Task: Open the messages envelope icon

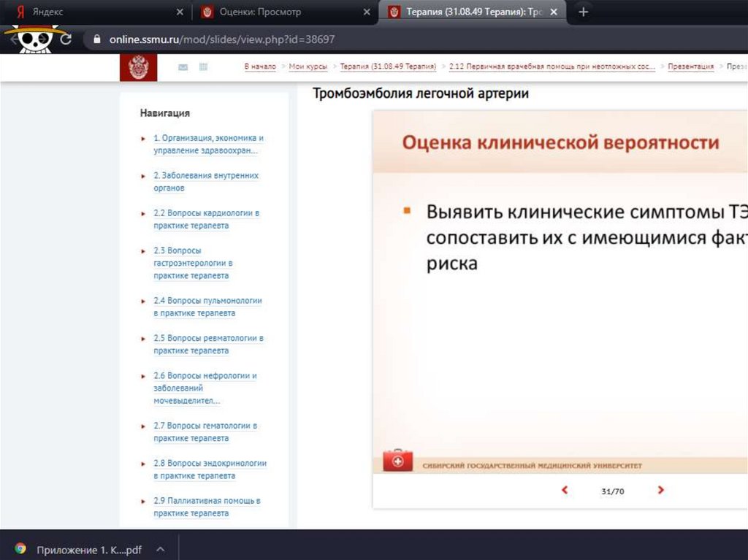Action: coord(183,67)
